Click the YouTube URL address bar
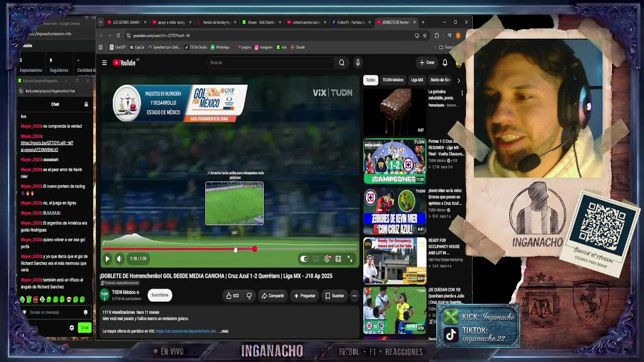 [272, 36]
